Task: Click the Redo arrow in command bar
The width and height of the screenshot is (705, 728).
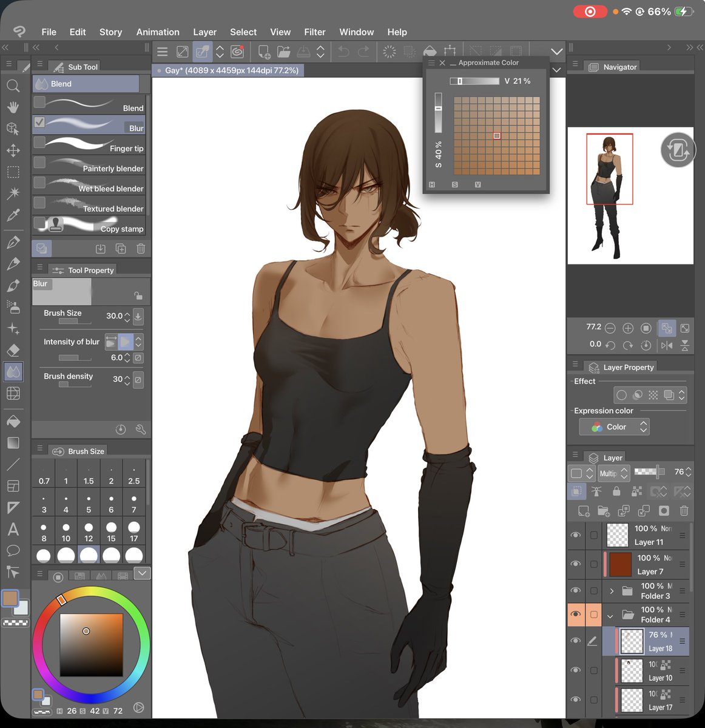Action: click(x=363, y=52)
